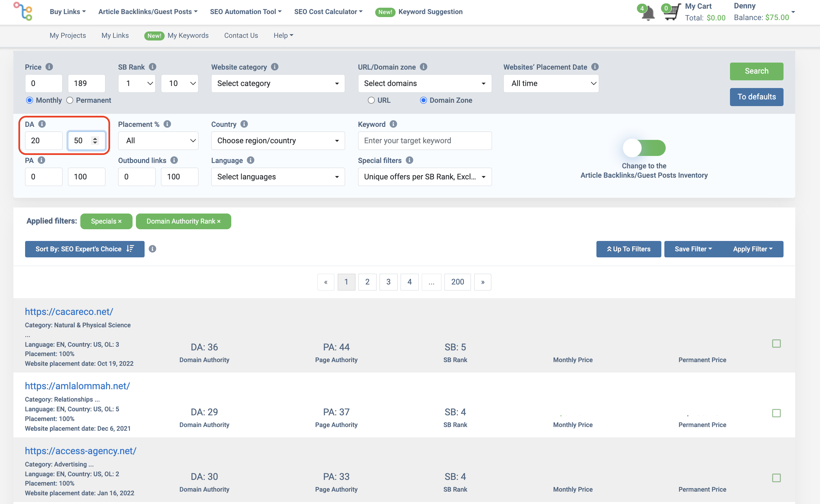Open the All time placement date dropdown

[551, 83]
